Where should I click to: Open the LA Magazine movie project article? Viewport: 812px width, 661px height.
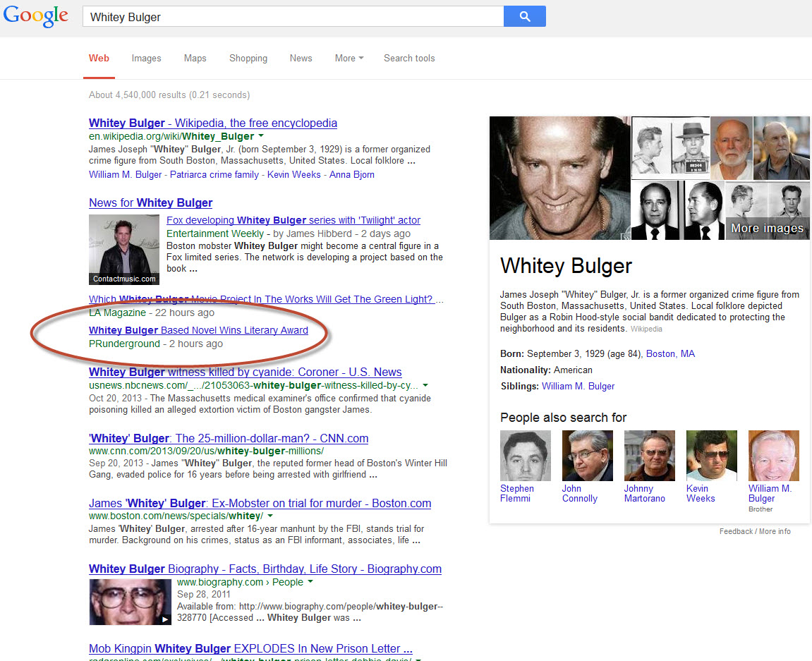(x=261, y=299)
